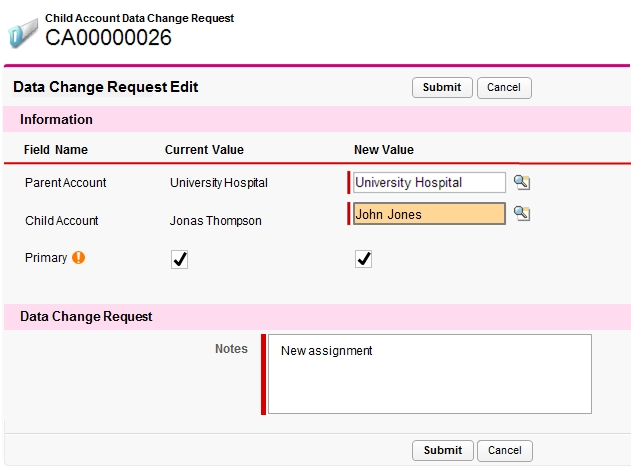Select the Information section header
The image size is (631, 473).
(x=57, y=119)
